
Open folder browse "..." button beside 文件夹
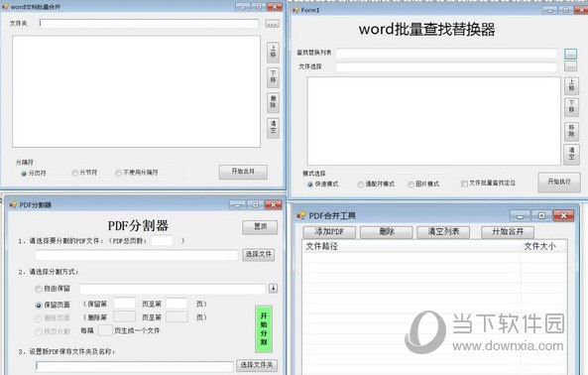(x=272, y=24)
